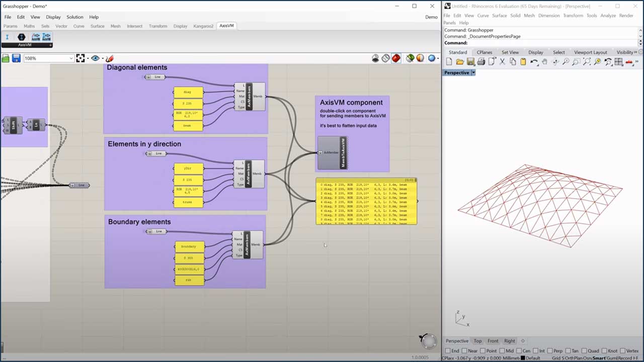Enable the Point osnap checkbox

click(482, 350)
